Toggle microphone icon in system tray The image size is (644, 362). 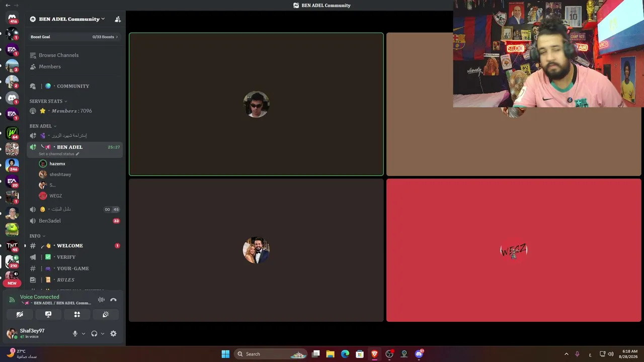pyautogui.click(x=577, y=354)
